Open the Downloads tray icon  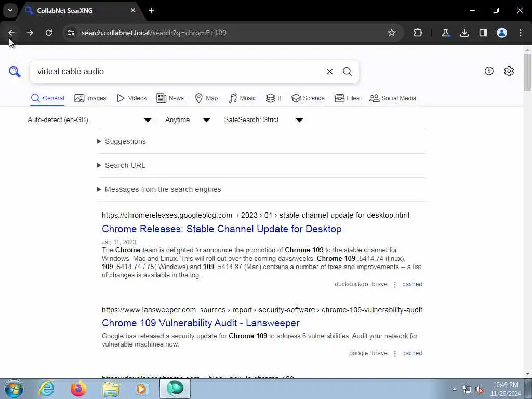click(464, 33)
